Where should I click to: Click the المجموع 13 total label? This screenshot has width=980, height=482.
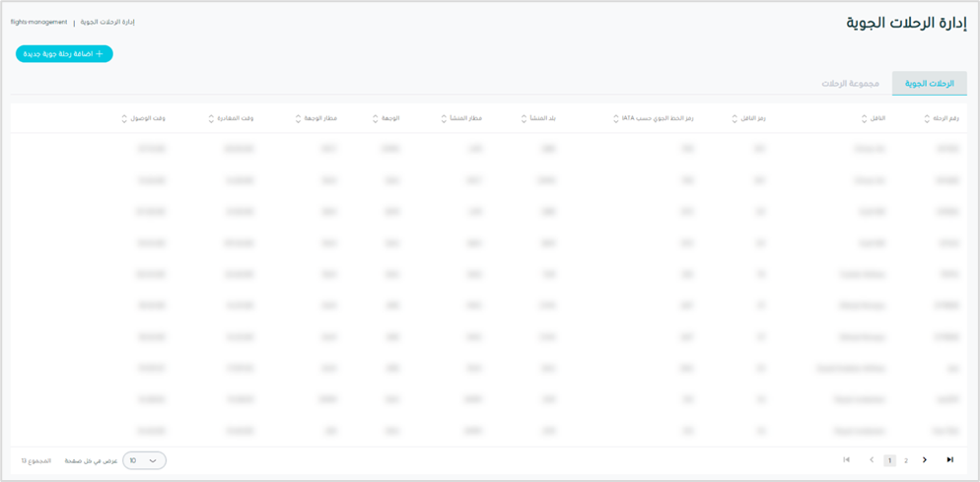point(36,460)
